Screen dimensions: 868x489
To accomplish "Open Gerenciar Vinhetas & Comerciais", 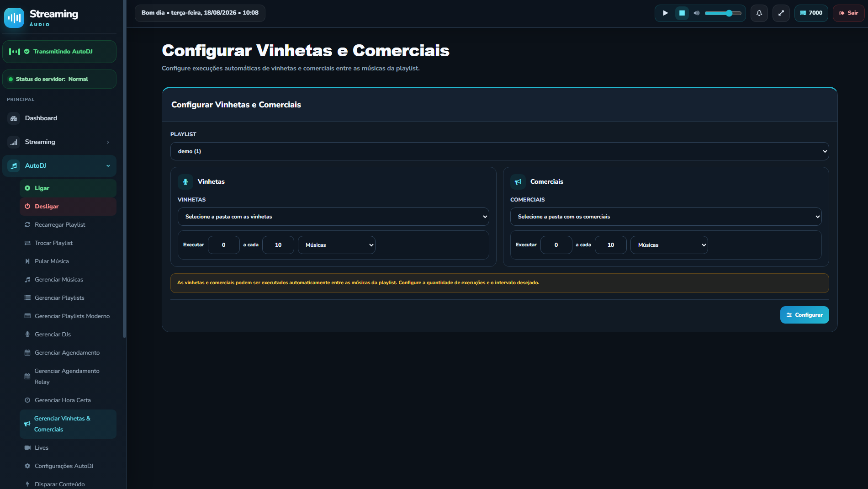I will [x=68, y=424].
